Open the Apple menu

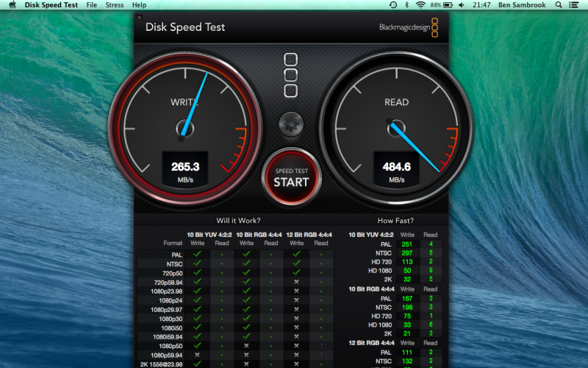12,5
